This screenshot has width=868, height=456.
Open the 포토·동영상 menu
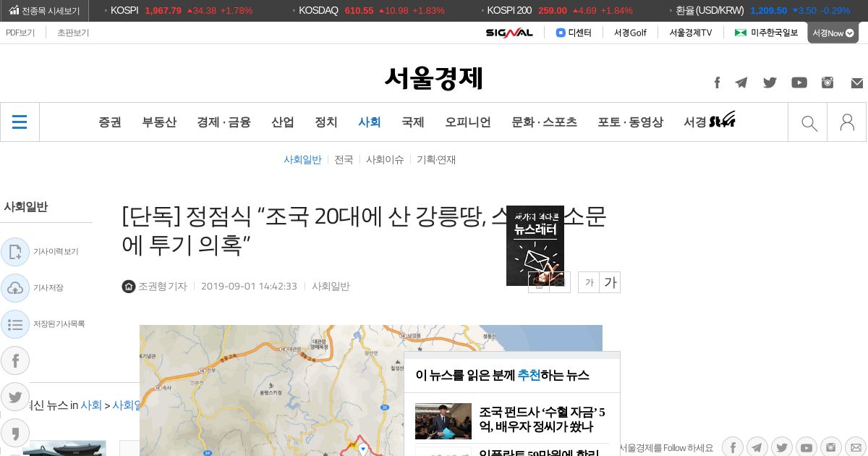630,122
